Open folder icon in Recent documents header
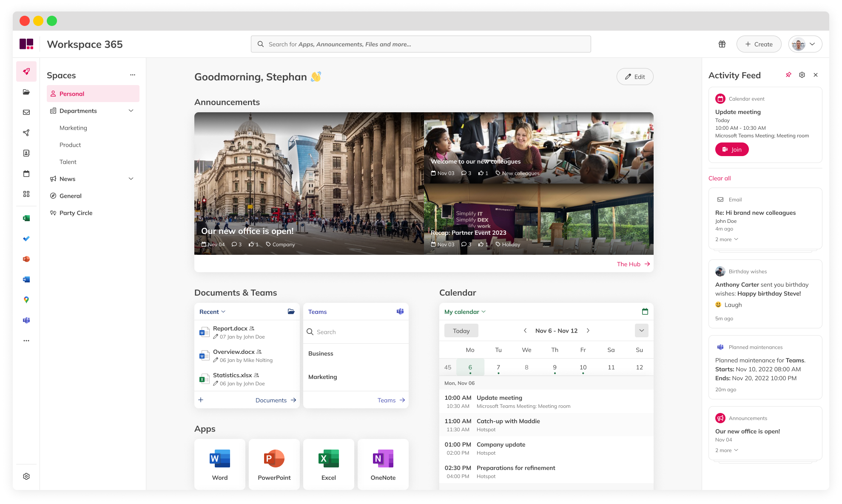The height and width of the screenshot is (504, 842). (291, 312)
